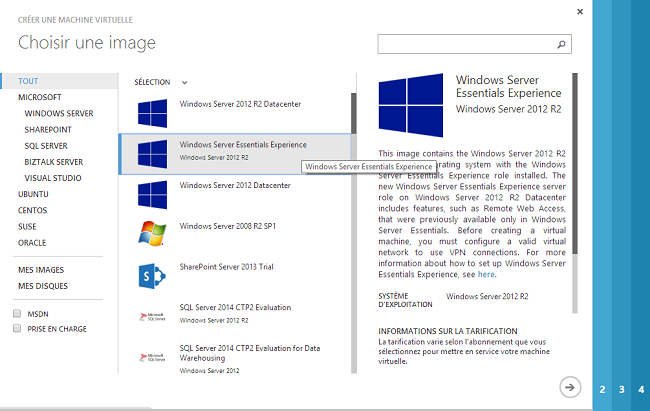Expand the SÉLECTION dropdown chevron
The height and width of the screenshot is (411, 650).
184,83
